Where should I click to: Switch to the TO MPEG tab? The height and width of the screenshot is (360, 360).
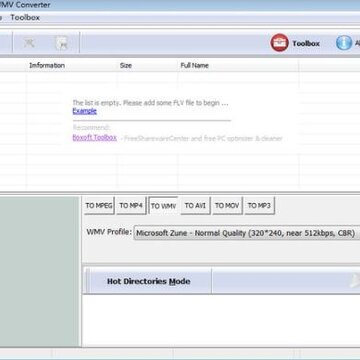click(99, 206)
